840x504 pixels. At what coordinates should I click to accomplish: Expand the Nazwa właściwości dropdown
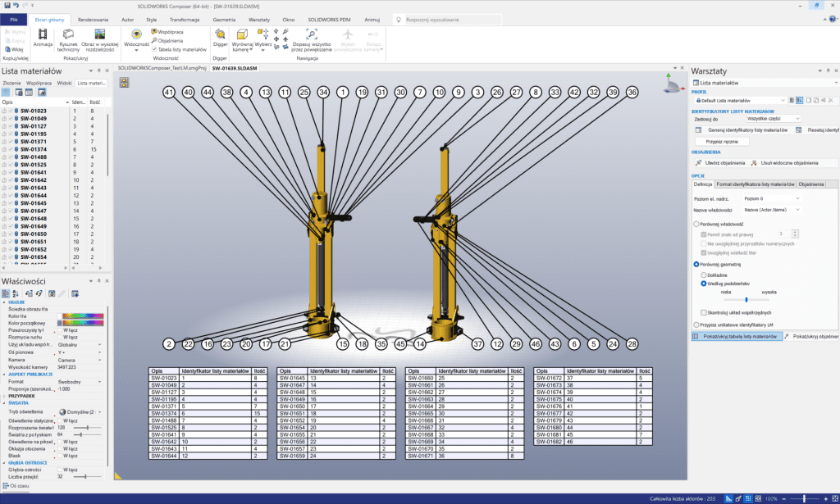[772, 211]
